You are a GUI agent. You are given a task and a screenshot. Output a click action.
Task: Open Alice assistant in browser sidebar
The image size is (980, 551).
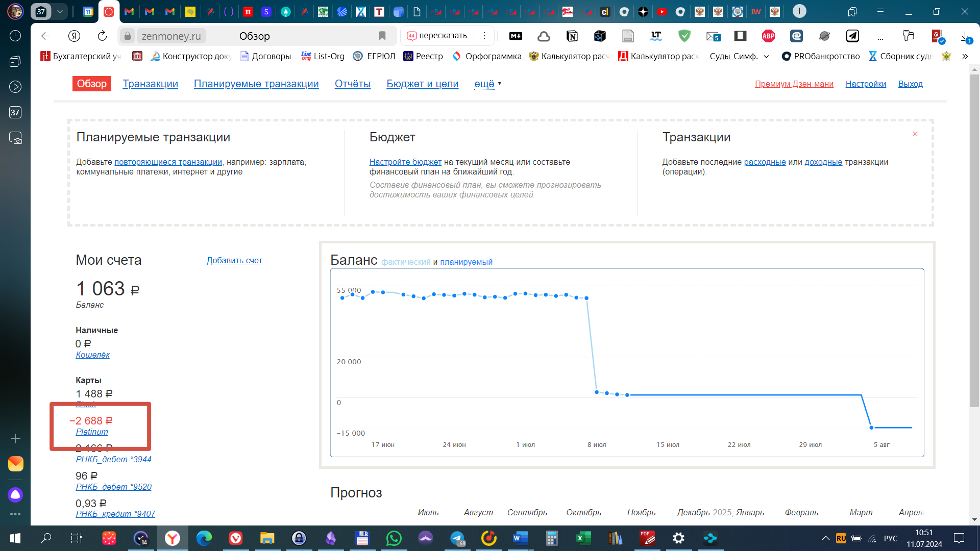pos(15,494)
